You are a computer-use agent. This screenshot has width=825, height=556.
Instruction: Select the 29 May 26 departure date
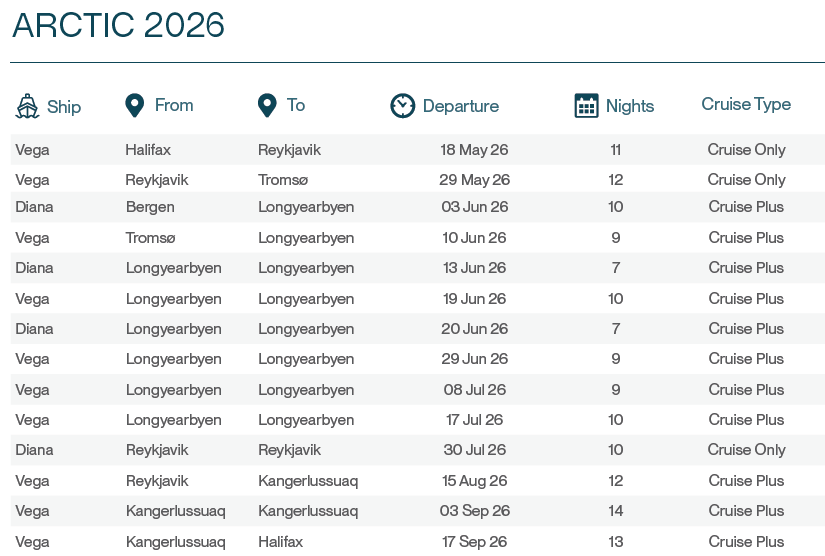click(x=474, y=180)
